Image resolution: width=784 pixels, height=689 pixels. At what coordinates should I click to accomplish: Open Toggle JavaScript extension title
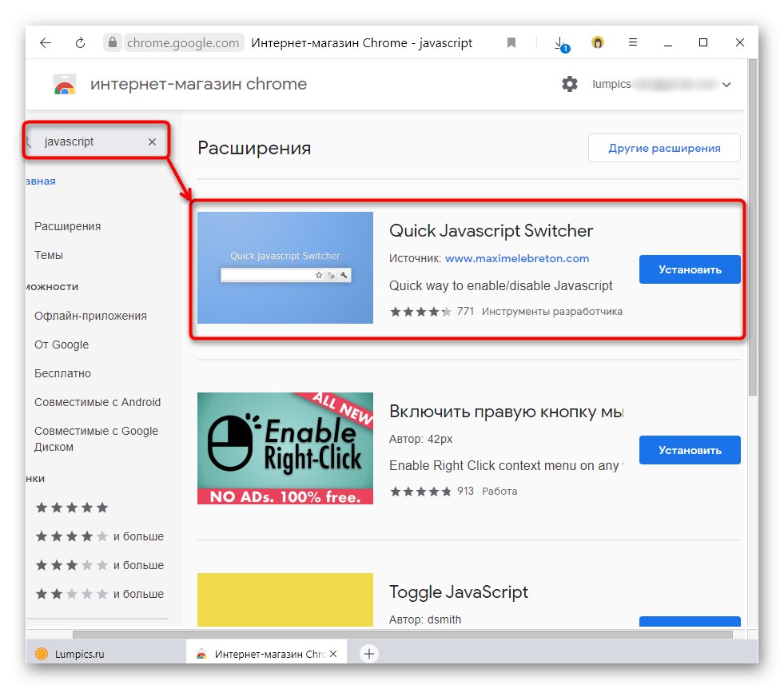coord(459,592)
